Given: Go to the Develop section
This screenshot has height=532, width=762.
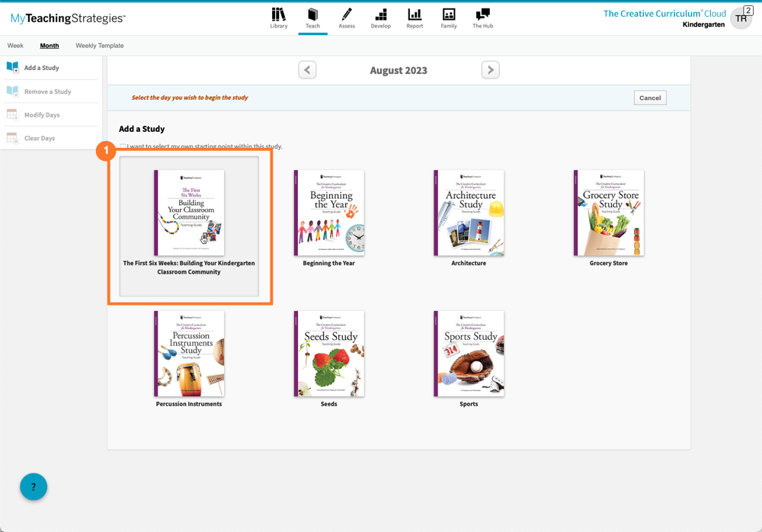Looking at the screenshot, I should 380,17.
